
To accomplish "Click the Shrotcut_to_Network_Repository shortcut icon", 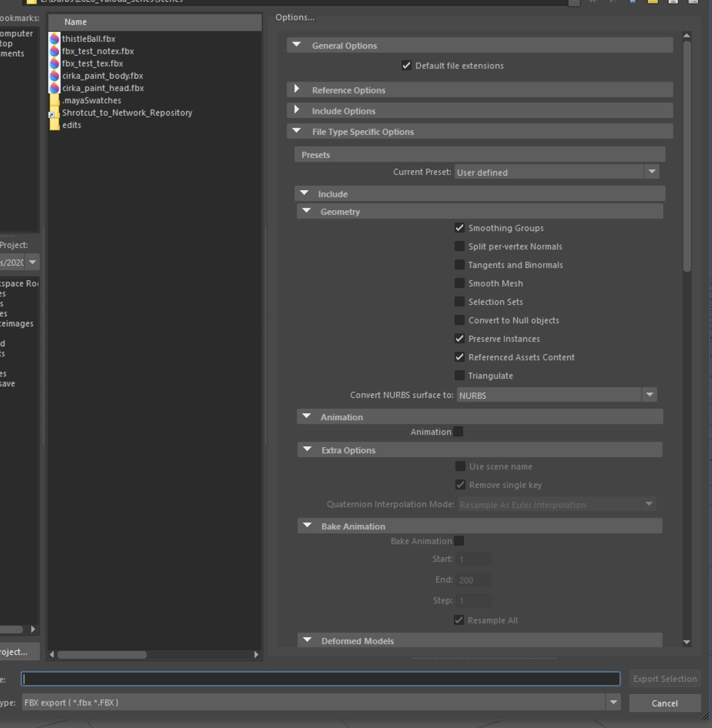I will pyautogui.click(x=53, y=113).
